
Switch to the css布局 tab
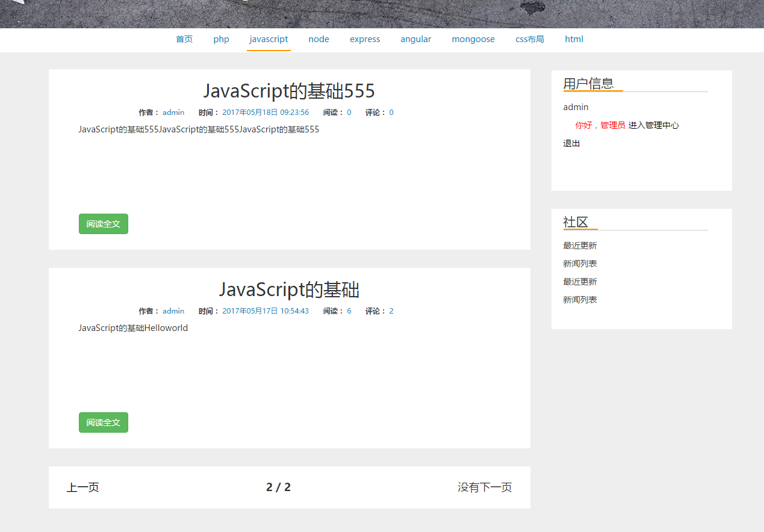coord(530,39)
